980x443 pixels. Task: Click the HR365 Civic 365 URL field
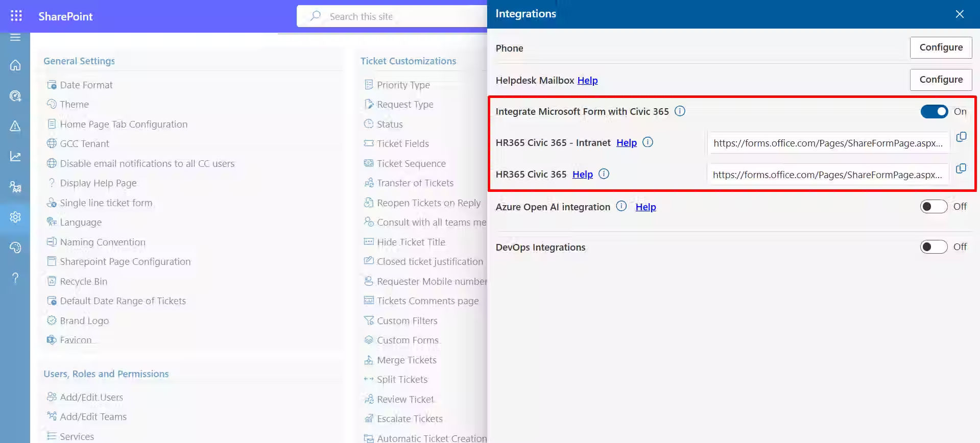pos(828,175)
